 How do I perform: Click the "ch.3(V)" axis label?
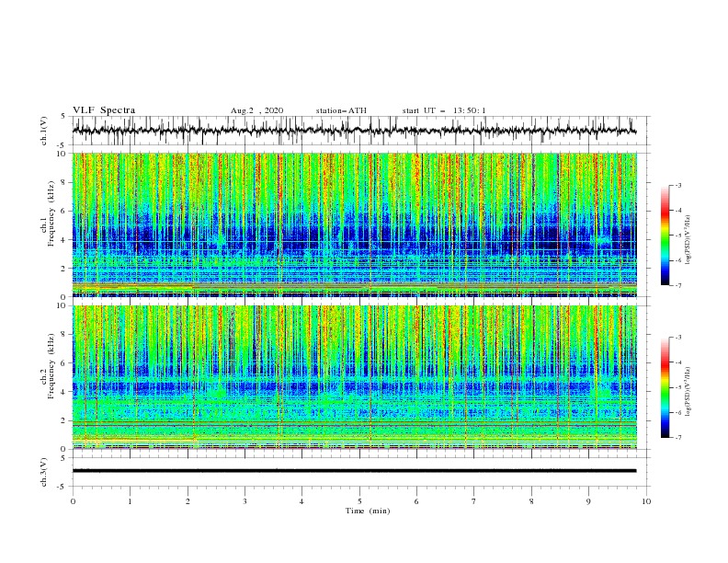tap(44, 472)
